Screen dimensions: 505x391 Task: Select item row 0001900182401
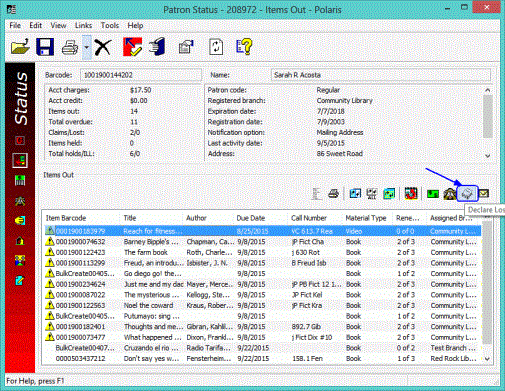[263, 327]
